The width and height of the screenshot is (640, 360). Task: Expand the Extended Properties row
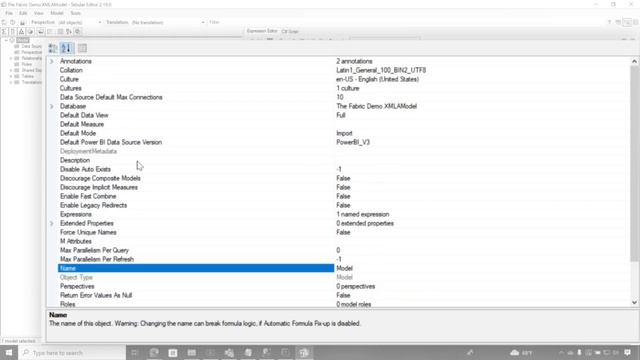click(x=52, y=223)
